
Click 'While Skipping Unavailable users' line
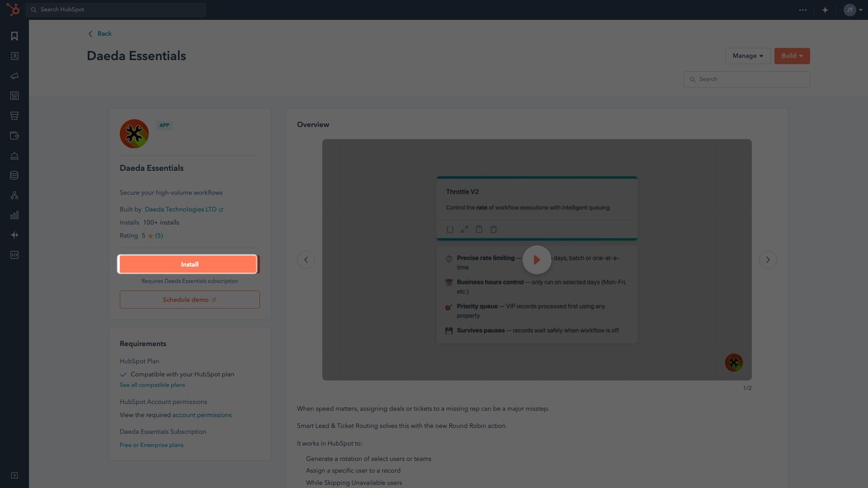coord(354,483)
